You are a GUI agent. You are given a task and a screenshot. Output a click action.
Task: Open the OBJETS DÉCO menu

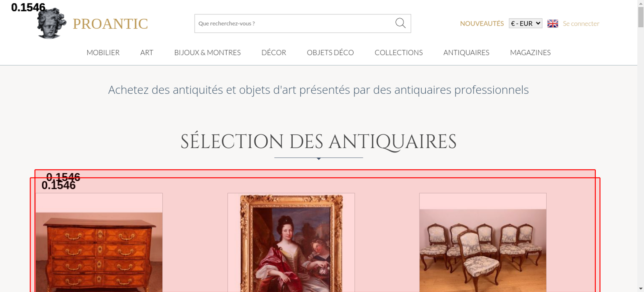click(330, 52)
